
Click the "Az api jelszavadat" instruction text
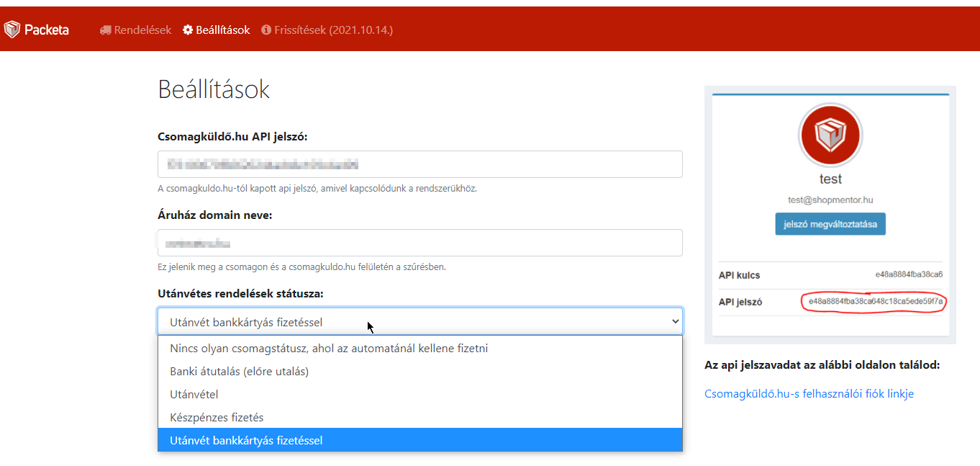[822, 365]
